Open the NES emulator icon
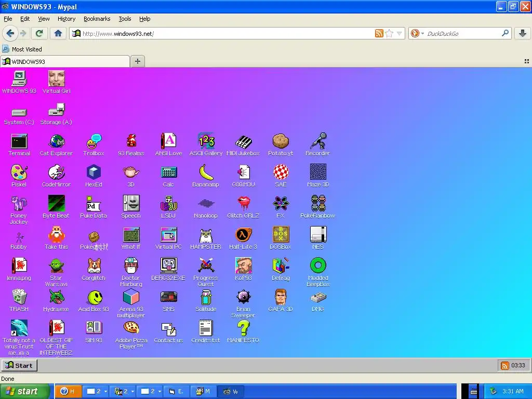Screen dimensions: 532x399 (x=318, y=238)
